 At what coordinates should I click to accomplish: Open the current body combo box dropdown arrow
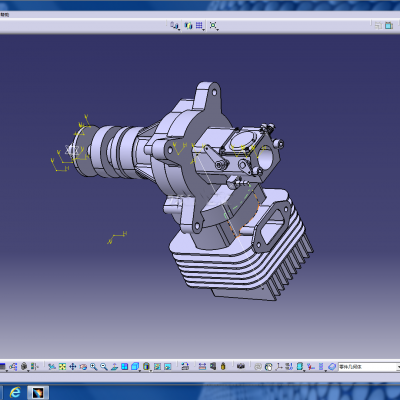[398, 367]
